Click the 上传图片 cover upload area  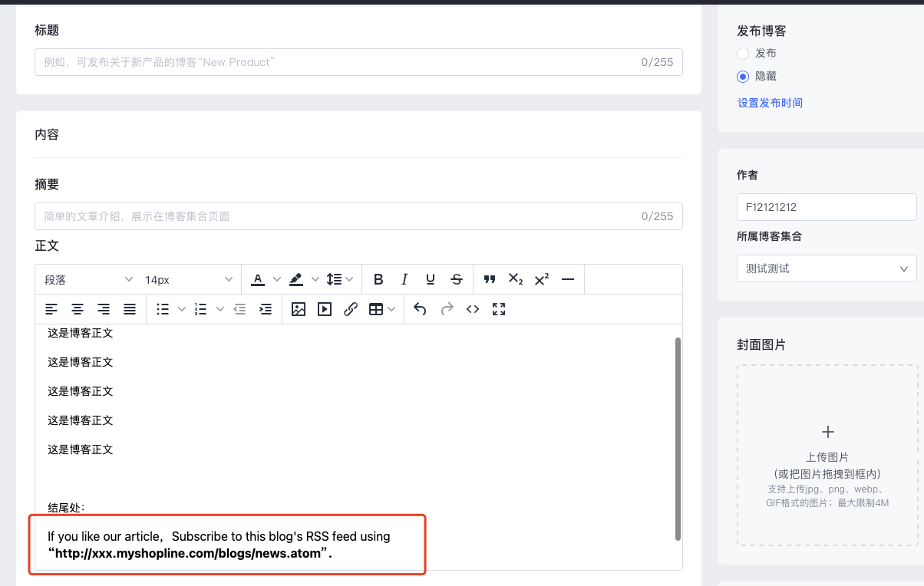coord(827,455)
